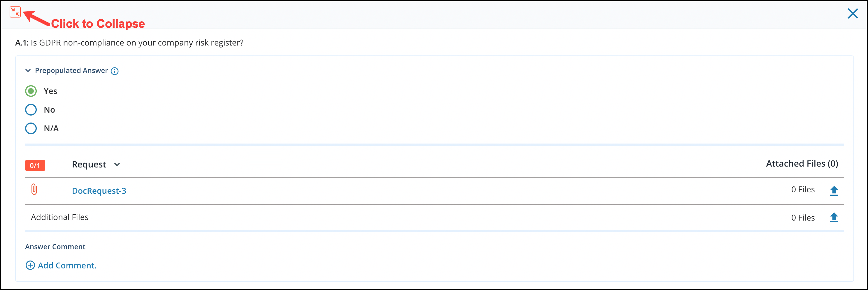Screen dimensions: 868x290
Task: Click the plus icon for Add Comment
Action: (x=30, y=265)
